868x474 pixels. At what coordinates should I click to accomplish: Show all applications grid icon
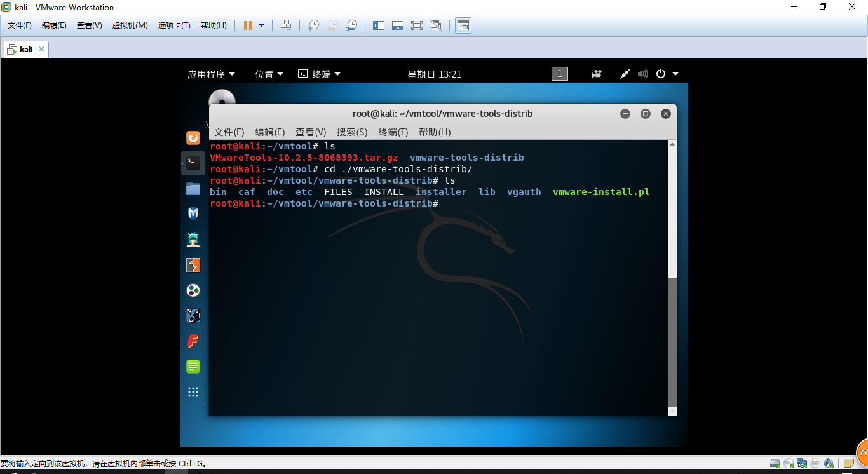pyautogui.click(x=193, y=392)
